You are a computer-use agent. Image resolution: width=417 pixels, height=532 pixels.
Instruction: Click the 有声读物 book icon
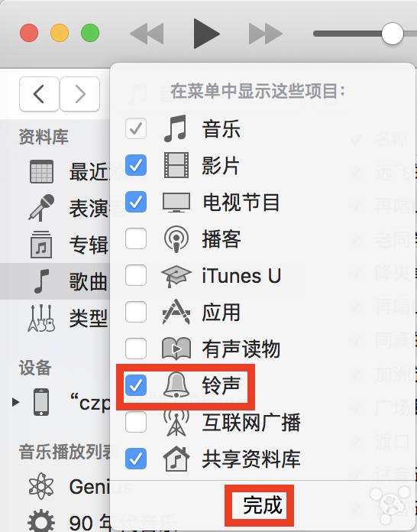pos(176,349)
